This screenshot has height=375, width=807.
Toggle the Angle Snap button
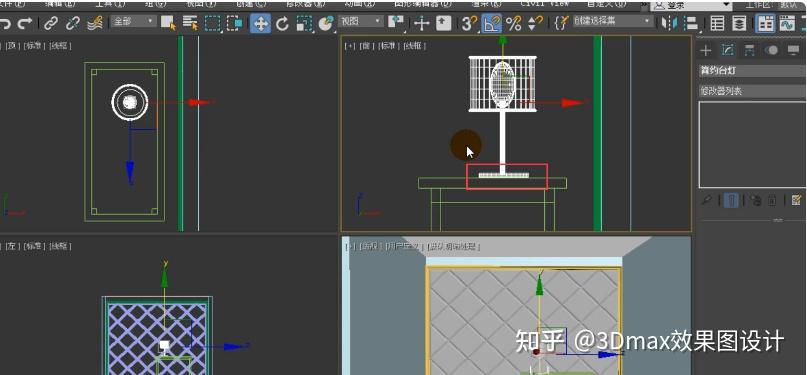coord(492,23)
